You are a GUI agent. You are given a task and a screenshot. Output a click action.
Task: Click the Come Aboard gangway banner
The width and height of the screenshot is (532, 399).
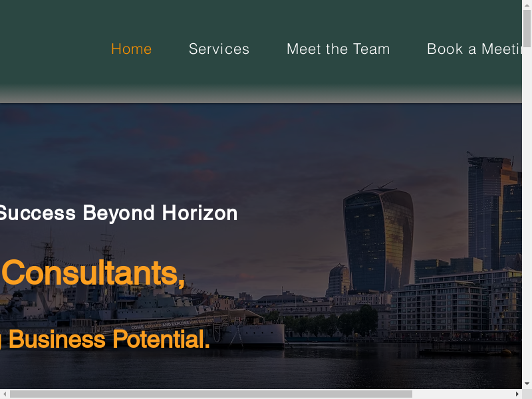click(x=172, y=324)
